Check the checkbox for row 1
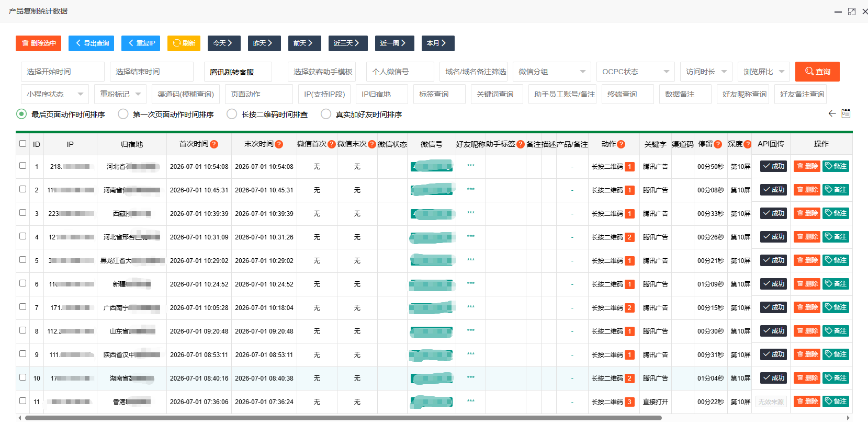Screen dimensions: 868x425 pos(22,165)
